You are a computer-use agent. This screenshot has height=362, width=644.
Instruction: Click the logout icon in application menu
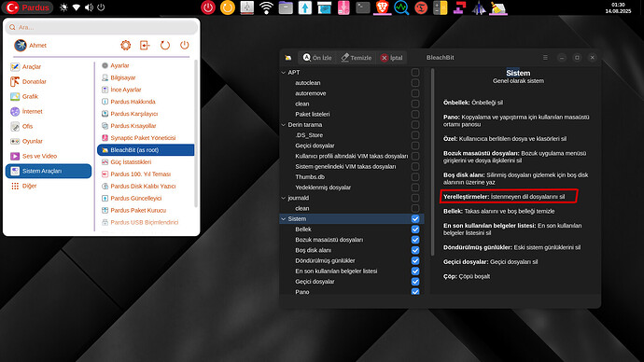[145, 45]
